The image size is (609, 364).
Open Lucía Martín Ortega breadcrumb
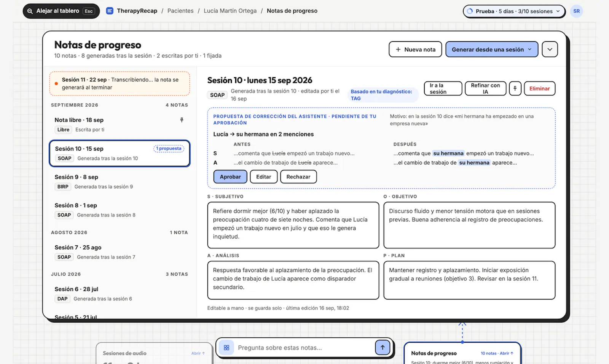click(230, 11)
